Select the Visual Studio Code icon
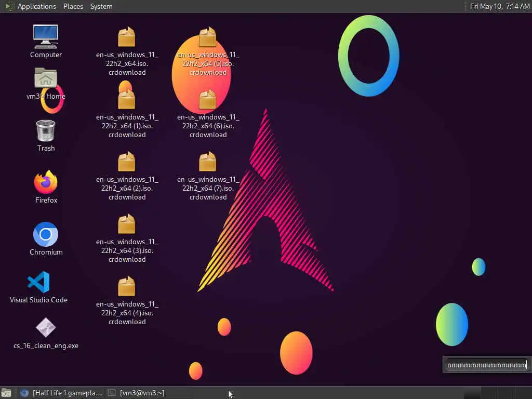The height and width of the screenshot is (399, 532). point(38,282)
